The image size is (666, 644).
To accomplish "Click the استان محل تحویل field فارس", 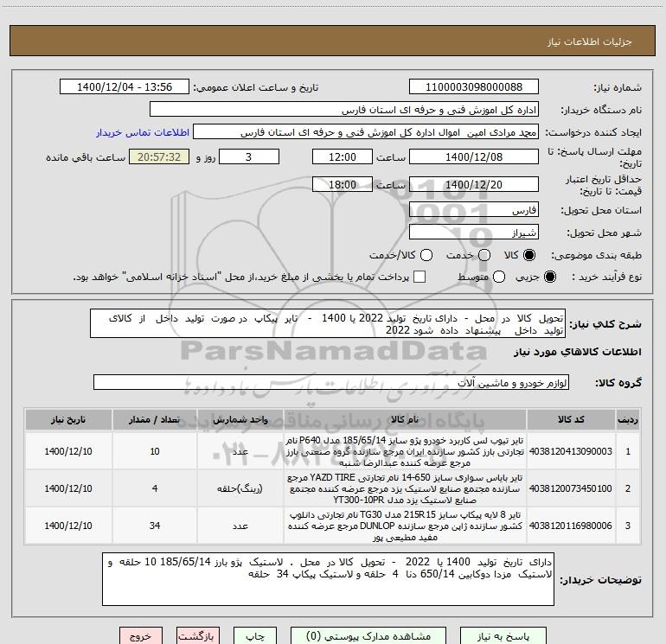I will pos(474,210).
